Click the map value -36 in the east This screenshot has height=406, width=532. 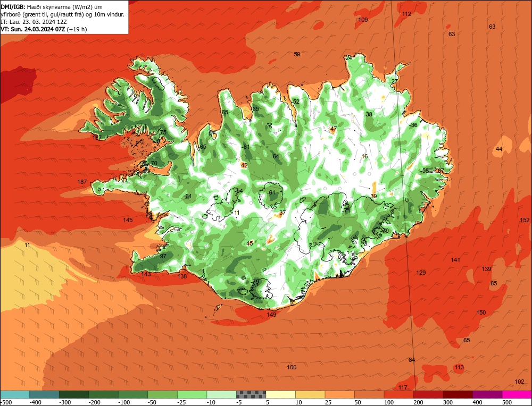(x=413, y=125)
